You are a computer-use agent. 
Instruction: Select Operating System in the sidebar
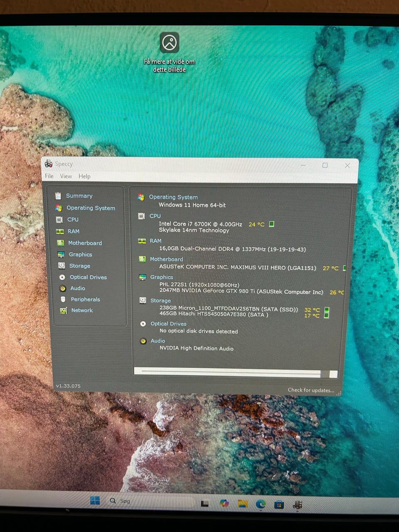click(91, 208)
